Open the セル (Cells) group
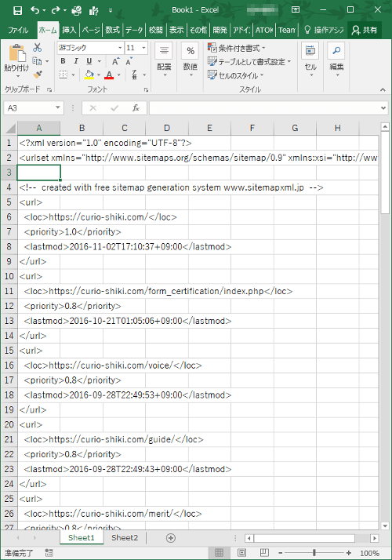 310,60
